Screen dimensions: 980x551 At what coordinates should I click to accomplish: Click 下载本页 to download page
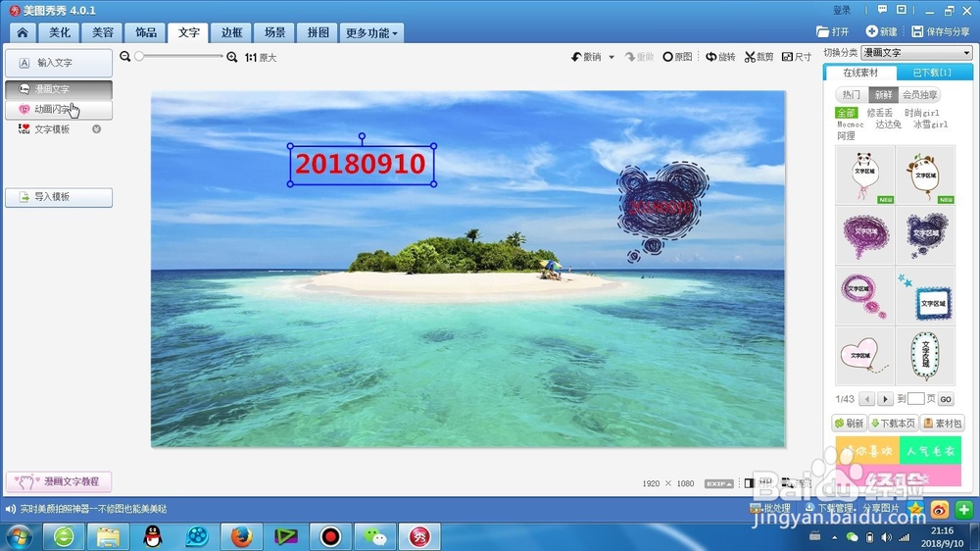click(893, 423)
